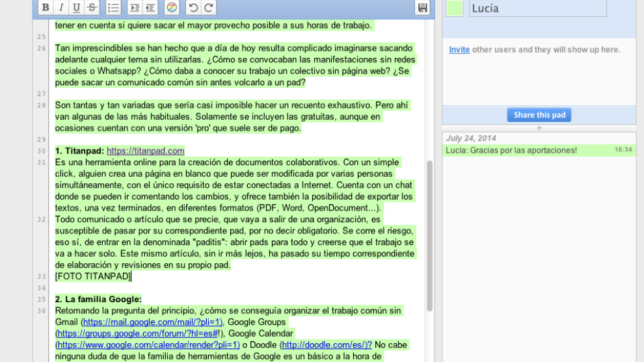
Task: Undo the last edit
Action: [193, 8]
